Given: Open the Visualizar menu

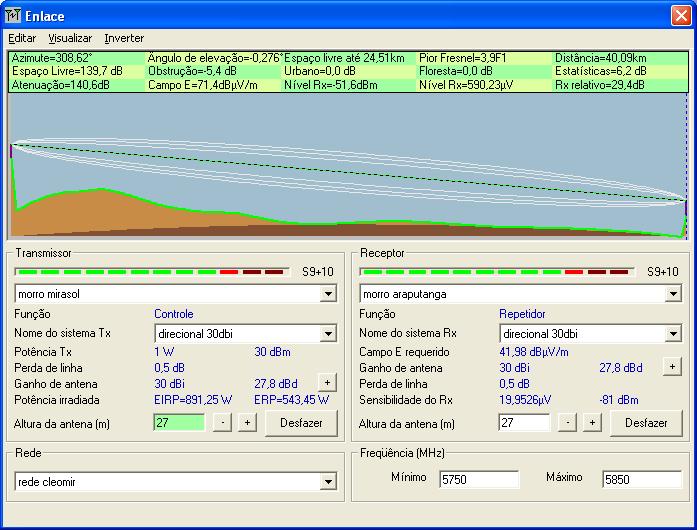Looking at the screenshot, I should (x=70, y=38).
